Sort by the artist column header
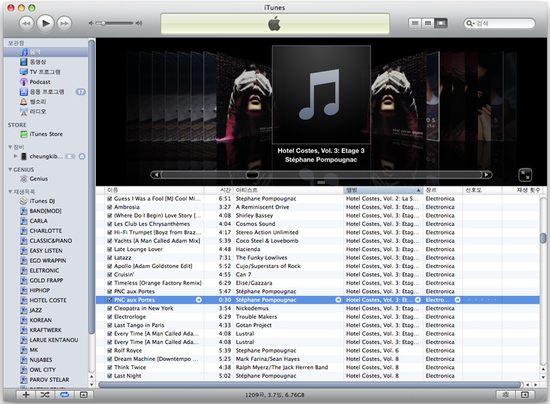The width and height of the screenshot is (550, 404). tap(289, 190)
